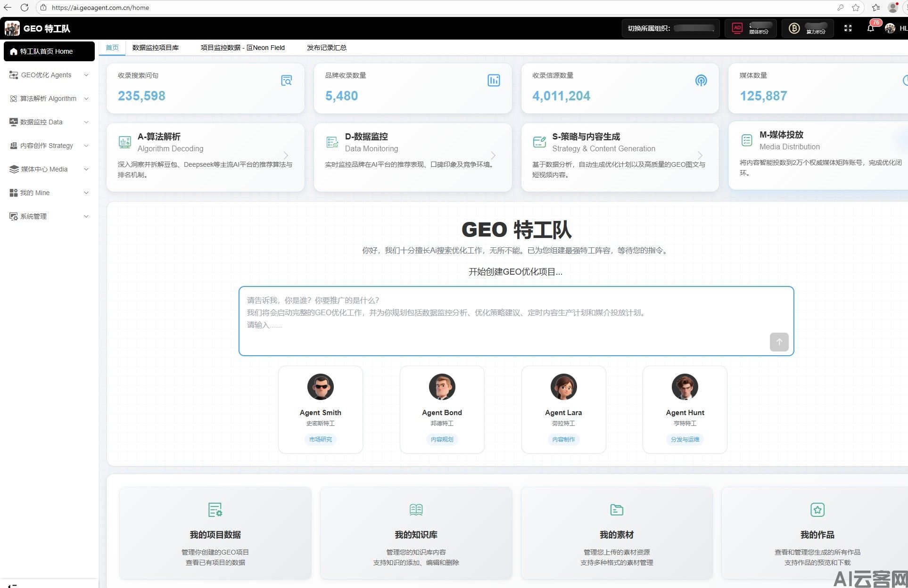Click 内容制作 tag under Agent Lara
The height and width of the screenshot is (588, 908).
(564, 439)
